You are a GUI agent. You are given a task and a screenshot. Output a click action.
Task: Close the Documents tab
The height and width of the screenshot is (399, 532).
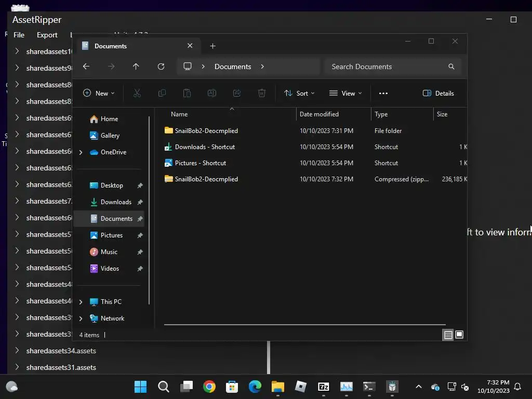click(190, 46)
